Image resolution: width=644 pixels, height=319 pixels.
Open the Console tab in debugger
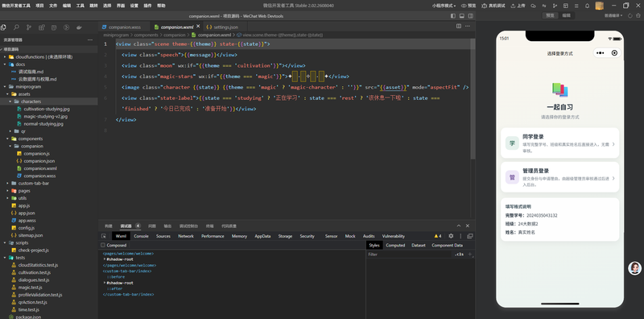(142, 236)
